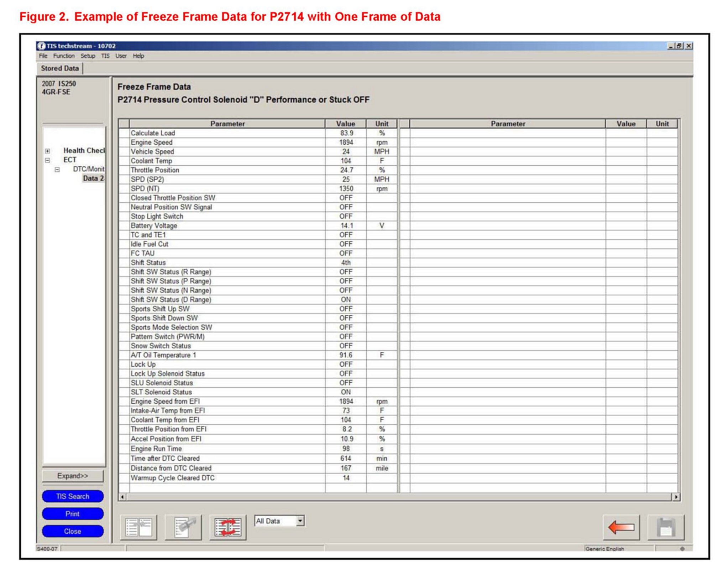Collapse the ECT tree node

(47, 160)
